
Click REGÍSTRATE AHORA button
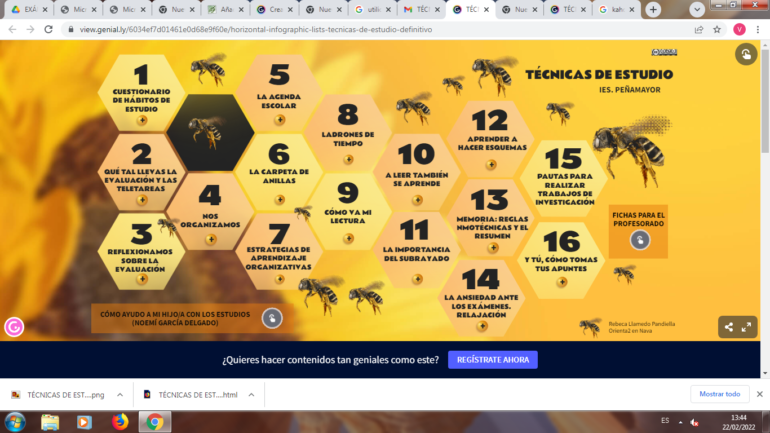tap(493, 360)
